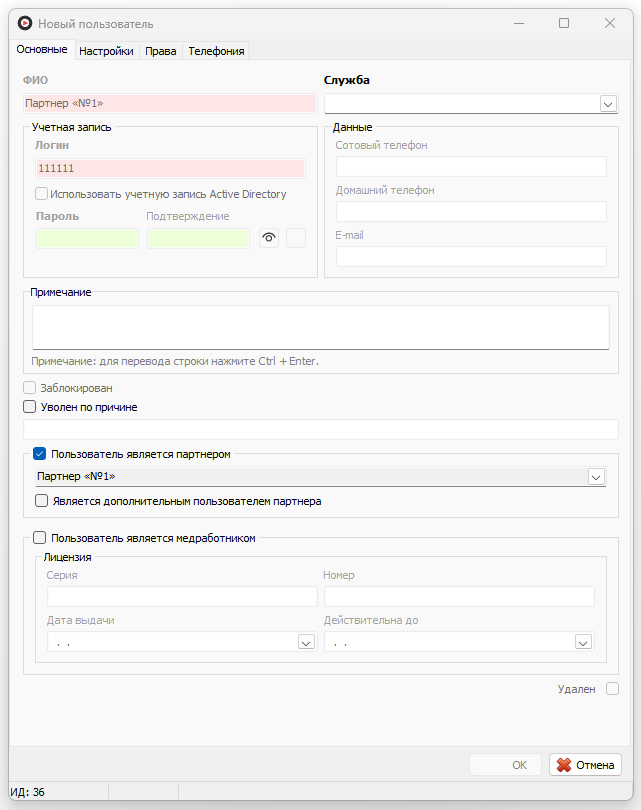Go to the 'Телефония' tab
Image resolution: width=641 pixels, height=810 pixels.
216,51
